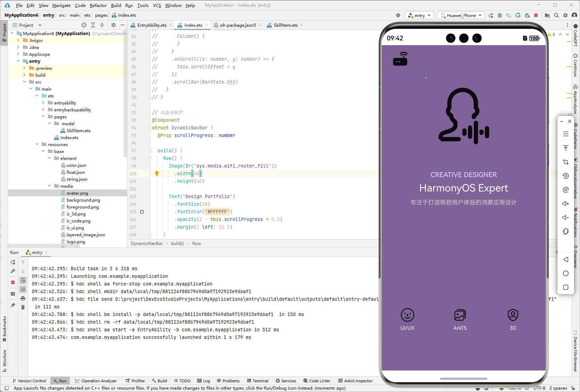This screenshot has height=392, width=580.
Task: Open the ArkUI Inspector tool window
Action: (x=355, y=381)
